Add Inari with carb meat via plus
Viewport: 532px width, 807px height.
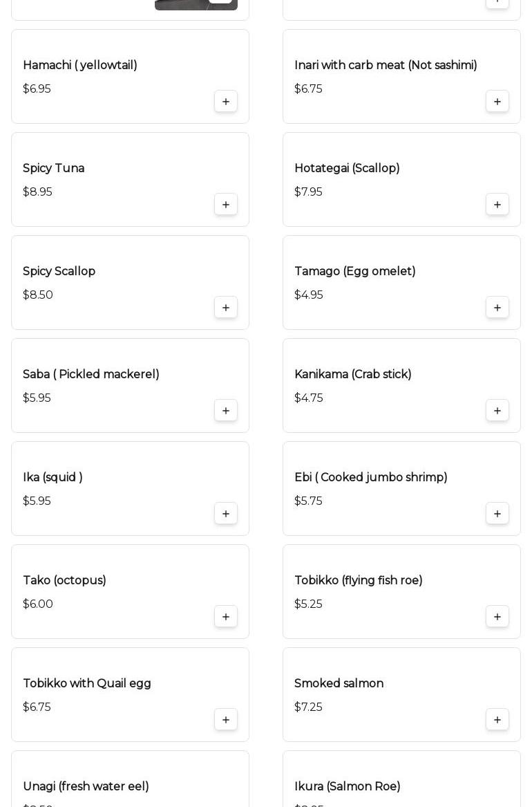(497, 102)
